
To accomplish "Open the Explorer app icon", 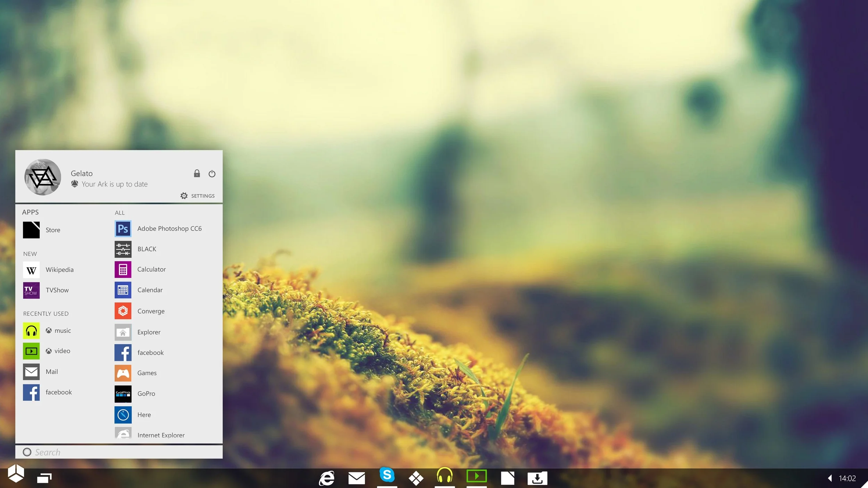I will [123, 332].
